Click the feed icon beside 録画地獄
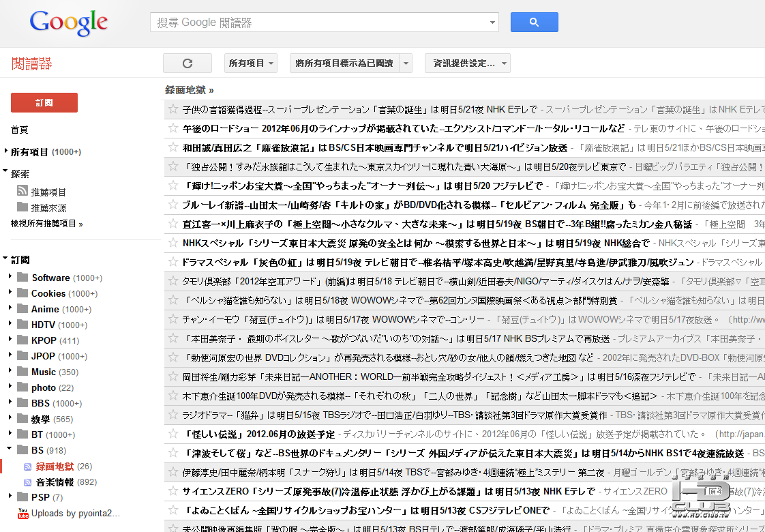This screenshot has width=765, height=532. click(x=28, y=467)
